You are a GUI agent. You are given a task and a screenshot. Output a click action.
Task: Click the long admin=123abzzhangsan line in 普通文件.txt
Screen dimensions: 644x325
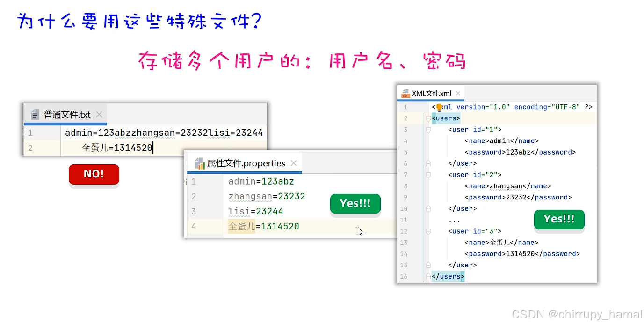click(x=164, y=133)
